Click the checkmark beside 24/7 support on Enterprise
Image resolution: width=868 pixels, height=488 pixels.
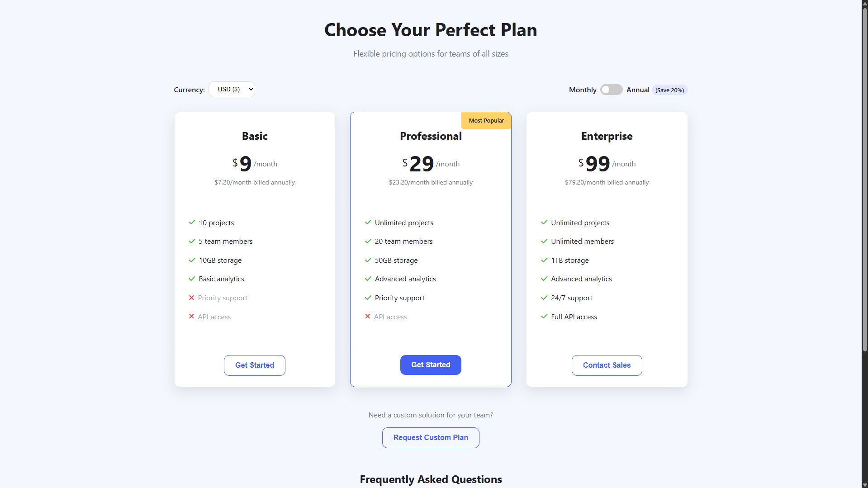544,298
